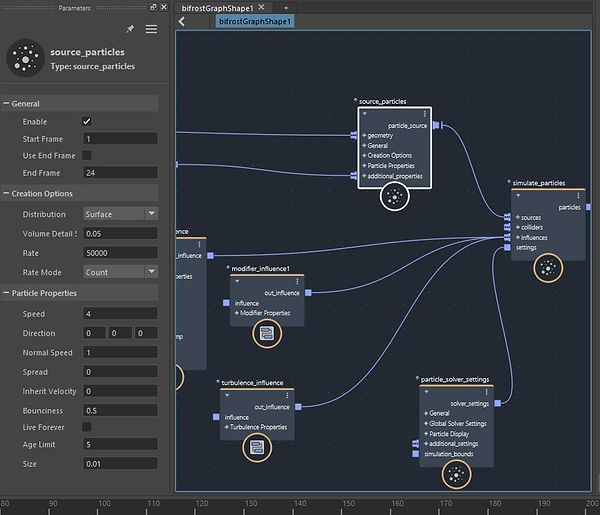600x515 pixels.
Task: Open the Rate Mode dropdown
Action: click(x=120, y=272)
